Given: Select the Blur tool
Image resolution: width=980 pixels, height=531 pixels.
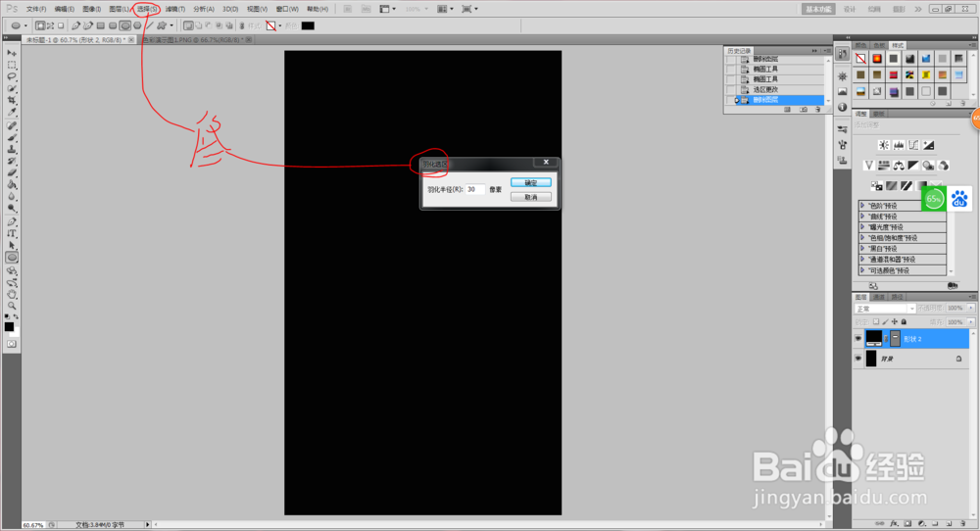Looking at the screenshot, I should click(x=12, y=197).
